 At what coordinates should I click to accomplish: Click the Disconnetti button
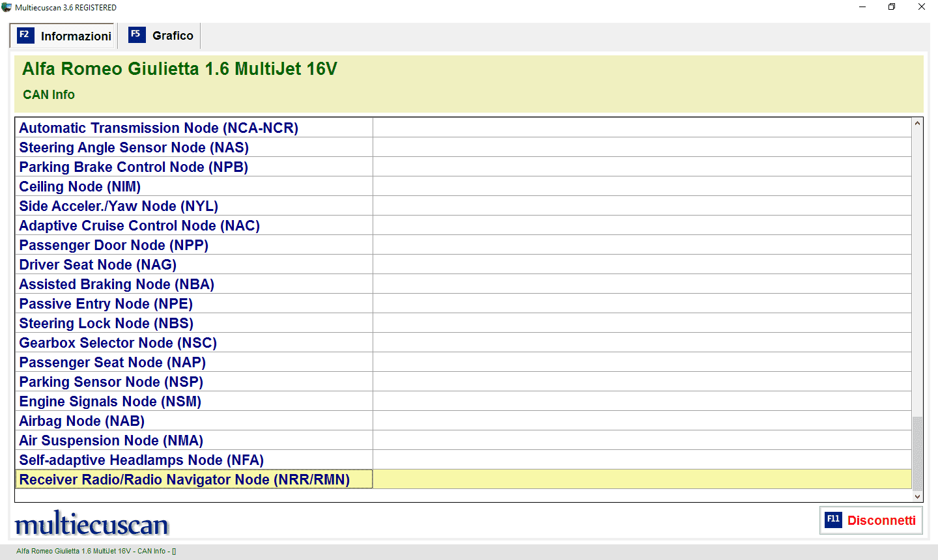871,520
